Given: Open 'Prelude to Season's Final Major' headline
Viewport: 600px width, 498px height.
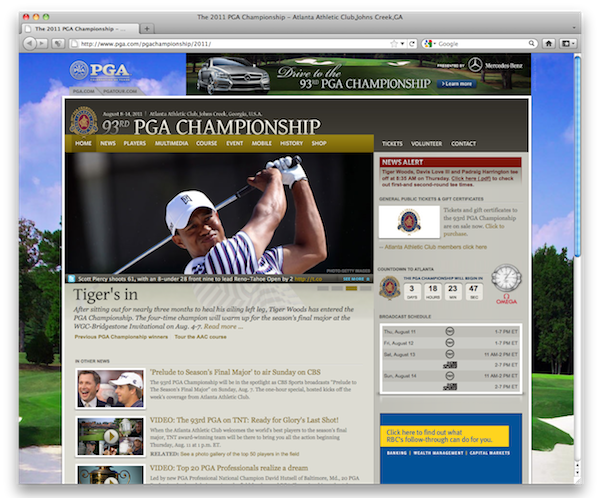Looking at the screenshot, I should click(x=235, y=372).
